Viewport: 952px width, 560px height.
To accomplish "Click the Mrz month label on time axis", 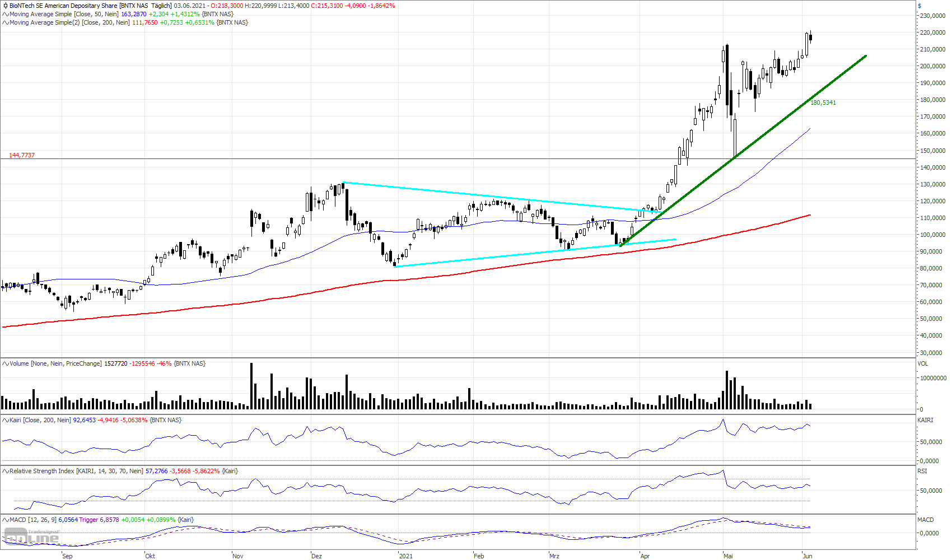I will (x=554, y=556).
